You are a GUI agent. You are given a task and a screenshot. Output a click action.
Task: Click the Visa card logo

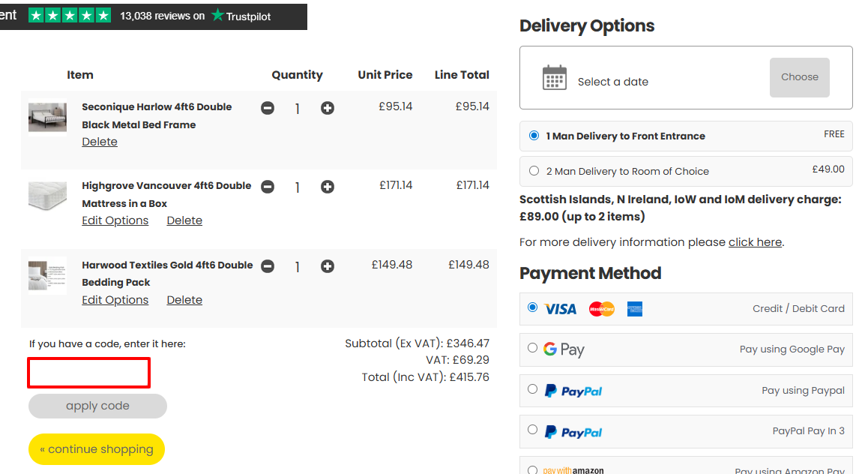[x=560, y=309]
